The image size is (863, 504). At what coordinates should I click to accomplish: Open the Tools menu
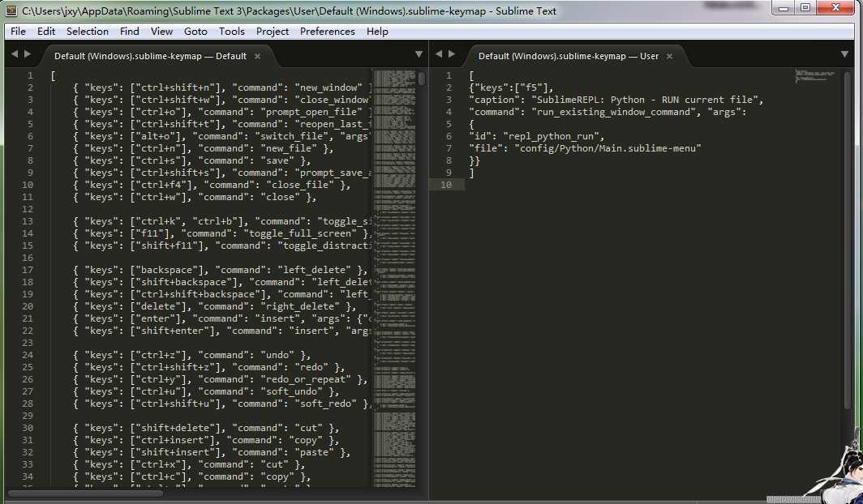tap(232, 32)
